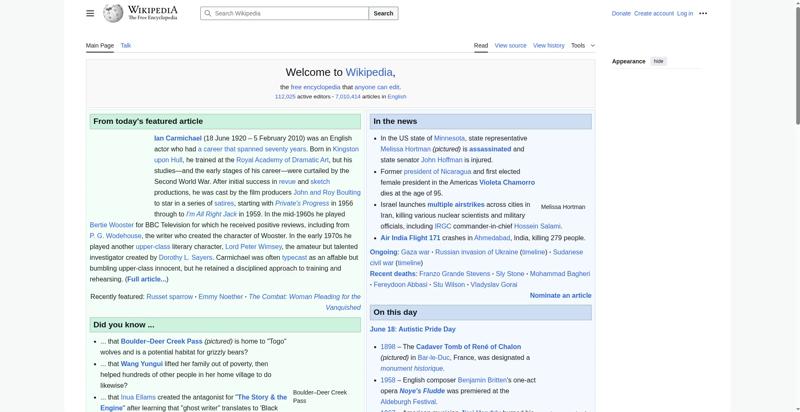Viewport: 800px width, 412px height.
Task: Open the anyone can edit link
Action: 377,87
